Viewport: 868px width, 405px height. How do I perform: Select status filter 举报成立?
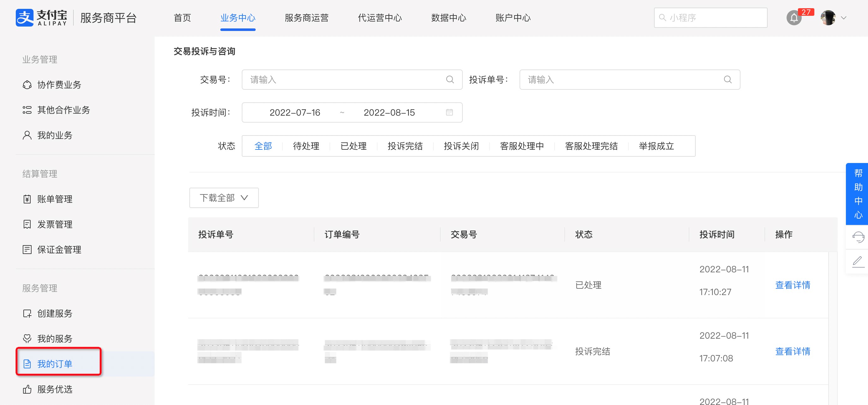click(x=657, y=146)
